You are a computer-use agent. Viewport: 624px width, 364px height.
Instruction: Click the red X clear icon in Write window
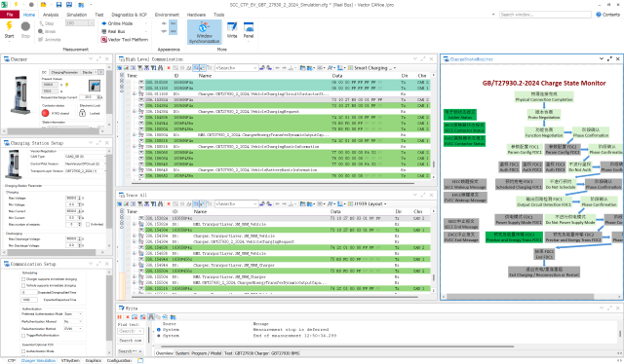[x=127, y=317]
